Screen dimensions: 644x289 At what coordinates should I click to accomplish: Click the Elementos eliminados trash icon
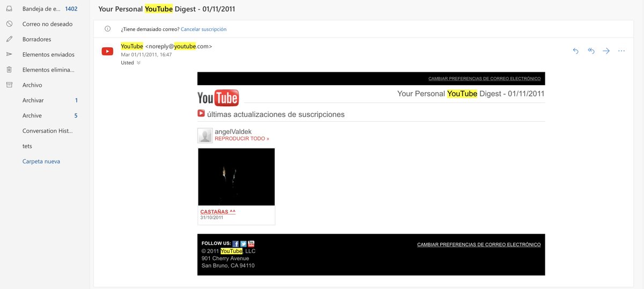9,70
